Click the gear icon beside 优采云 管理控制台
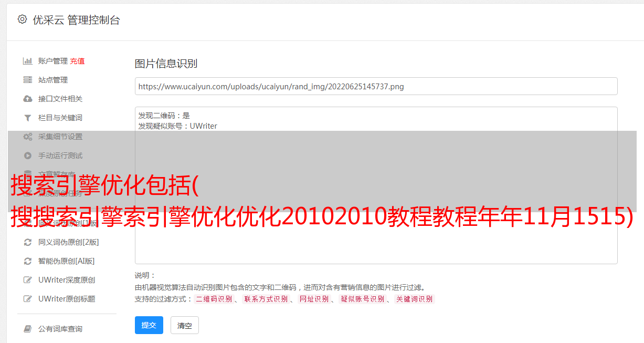Viewport: 644px width, 343px height. (x=22, y=20)
